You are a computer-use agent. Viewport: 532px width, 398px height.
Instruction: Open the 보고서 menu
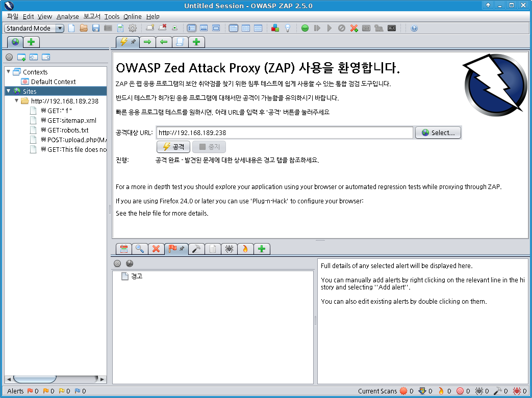(92, 16)
